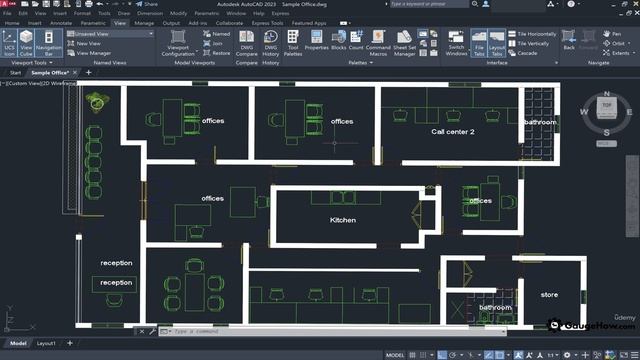Click New View in Named Views
This screenshot has width=640, height=360.
pyautogui.click(x=84, y=43)
